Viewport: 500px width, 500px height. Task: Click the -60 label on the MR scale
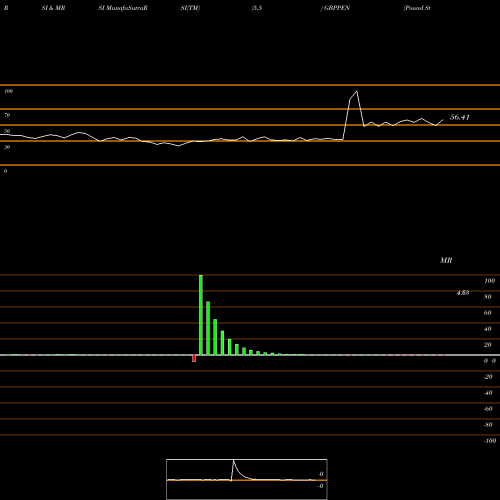[x=488, y=409]
